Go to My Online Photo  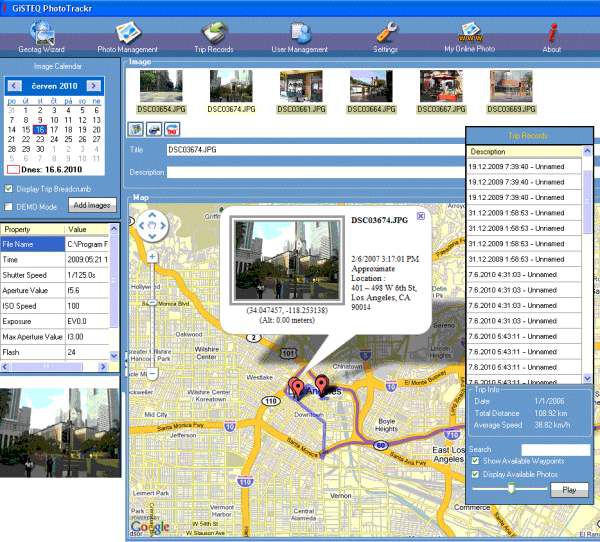click(x=470, y=35)
